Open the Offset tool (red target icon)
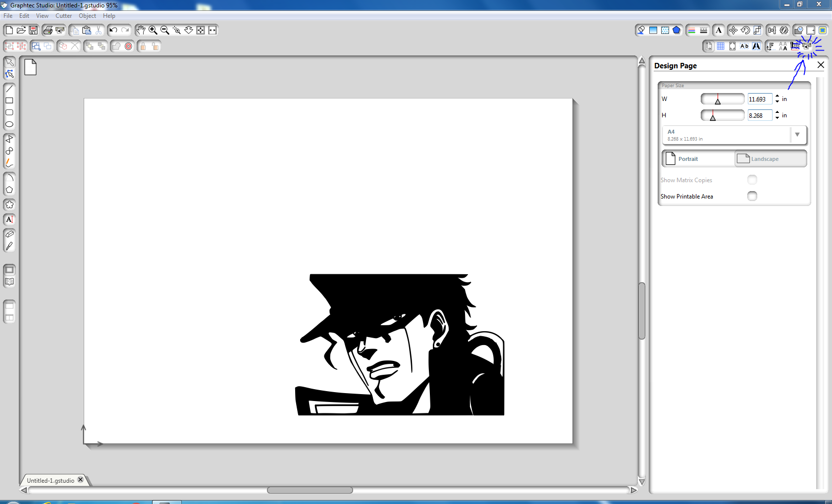 coord(129,46)
